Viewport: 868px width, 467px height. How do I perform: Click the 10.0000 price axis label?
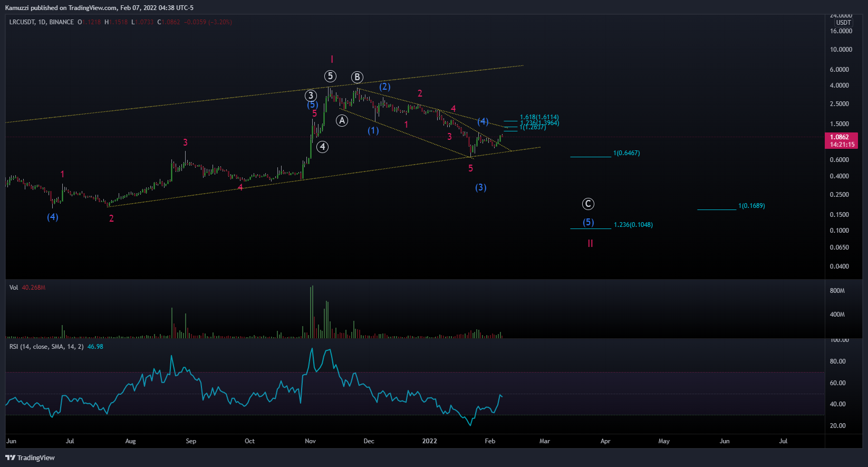pos(841,50)
